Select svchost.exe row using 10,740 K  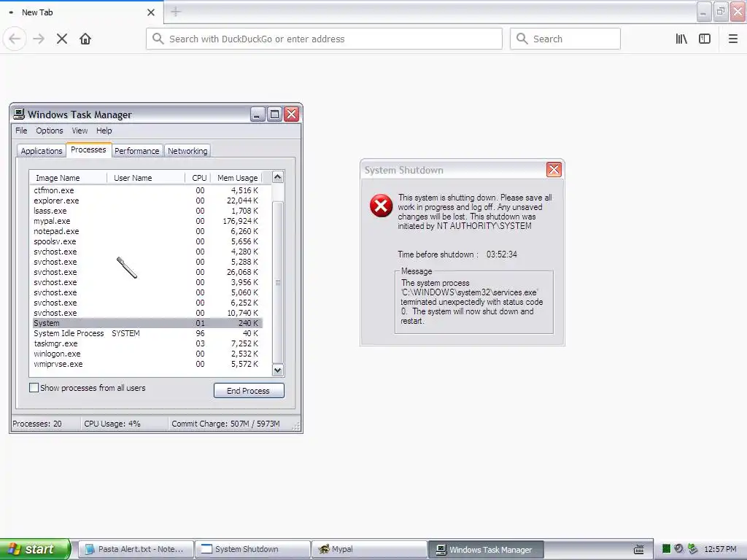click(x=147, y=313)
